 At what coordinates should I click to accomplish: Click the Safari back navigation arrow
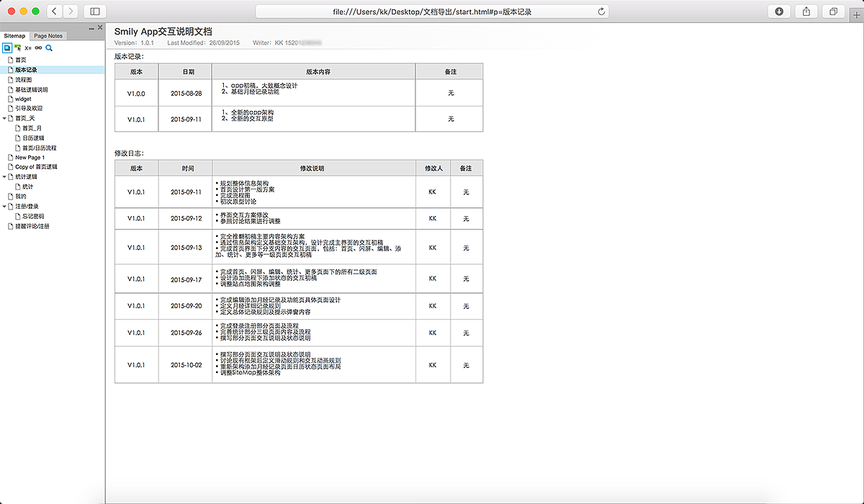tap(55, 12)
